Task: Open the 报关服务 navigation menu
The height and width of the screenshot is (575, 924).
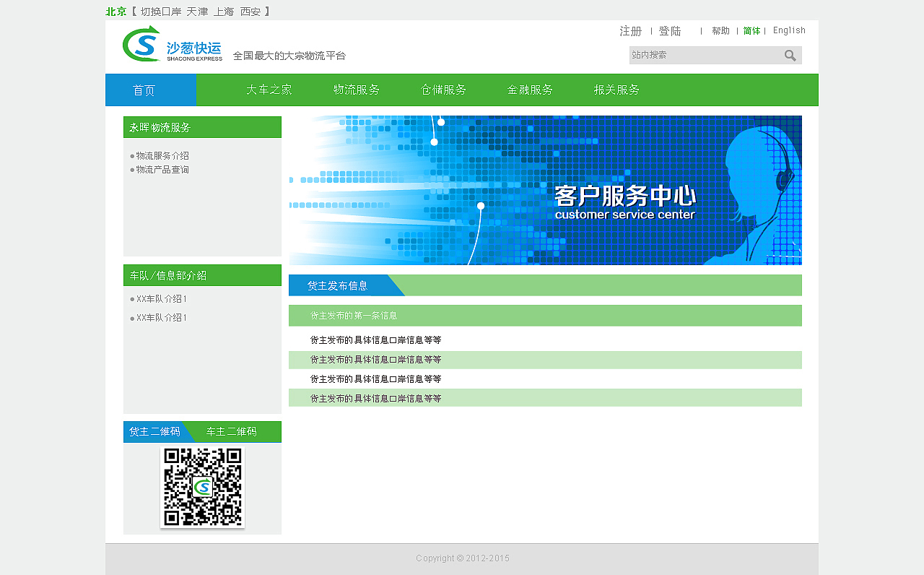Action: 617,90
